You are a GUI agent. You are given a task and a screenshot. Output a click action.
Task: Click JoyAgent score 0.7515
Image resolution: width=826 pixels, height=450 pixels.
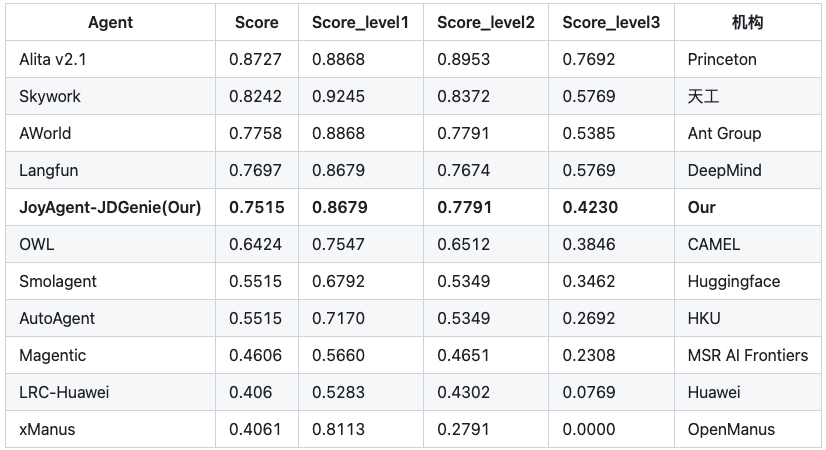tap(257, 207)
